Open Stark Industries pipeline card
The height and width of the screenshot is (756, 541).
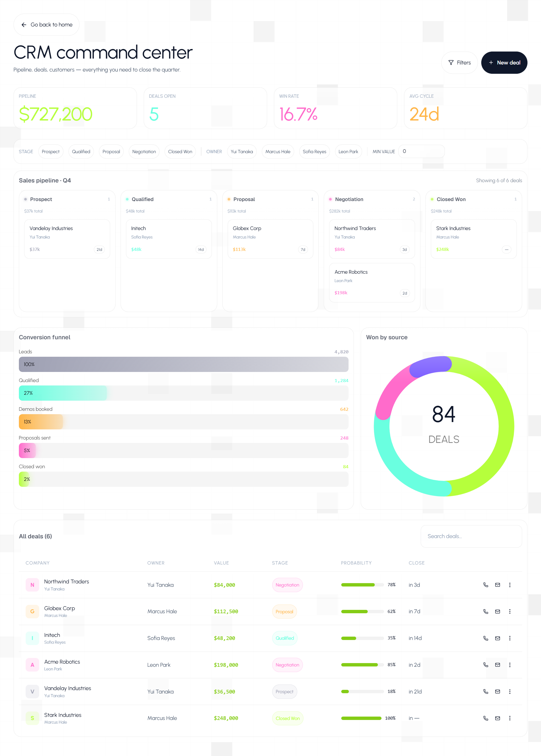(x=474, y=239)
